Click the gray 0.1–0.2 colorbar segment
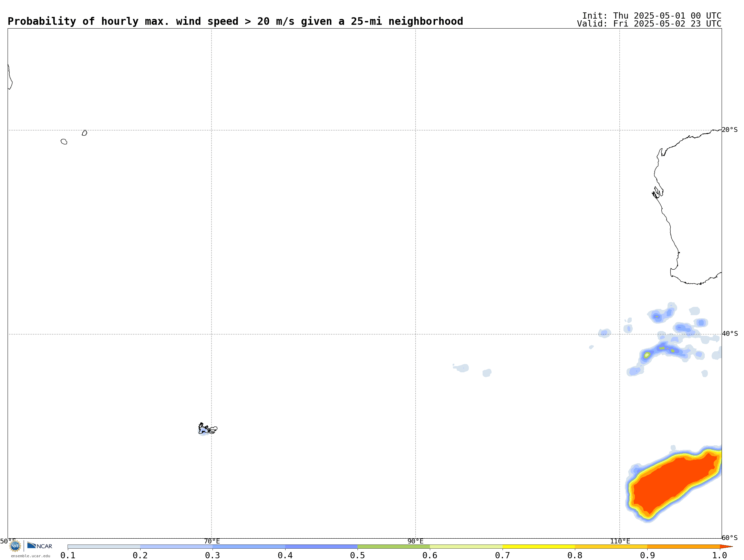 (x=104, y=547)
